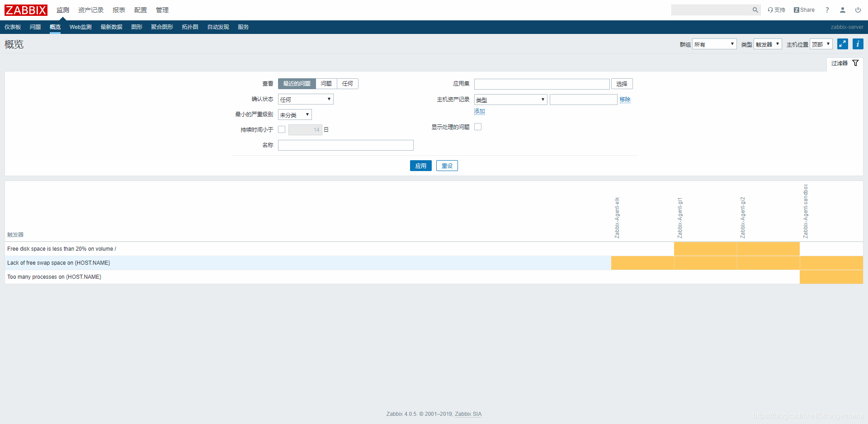Focus the 主机资产记录 value field
This screenshot has height=424, width=868.
pos(584,100)
